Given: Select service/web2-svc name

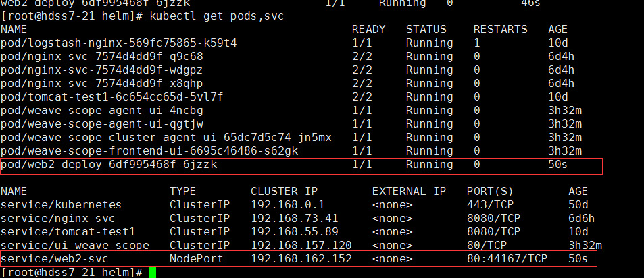Looking at the screenshot, I should click(x=54, y=259).
